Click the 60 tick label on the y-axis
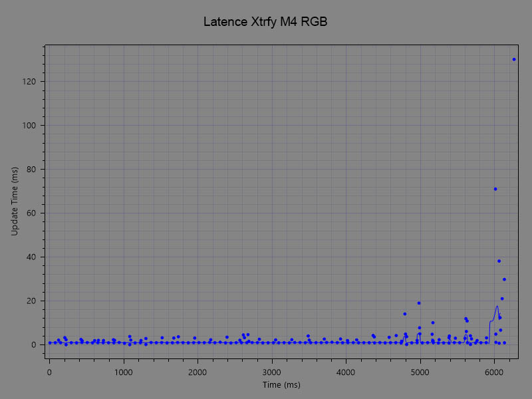 click(x=31, y=213)
